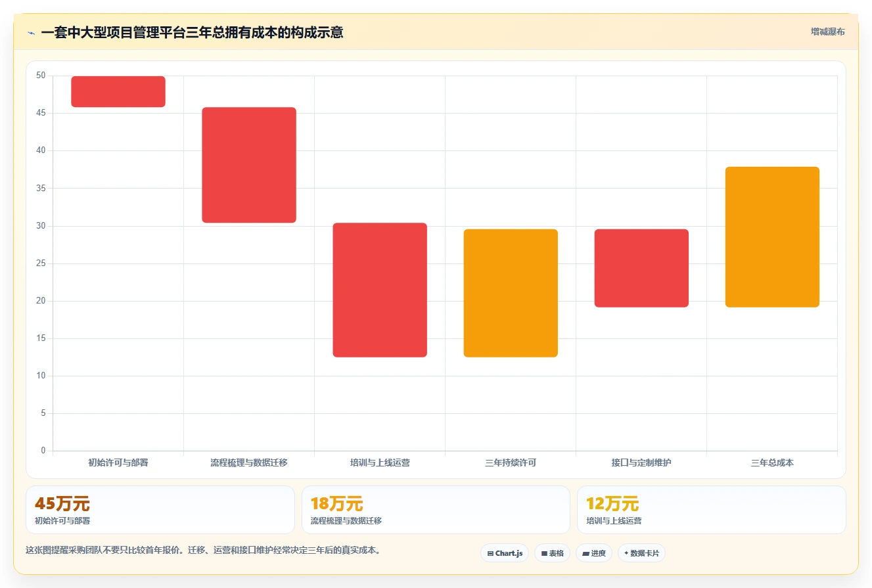The height and width of the screenshot is (588, 872).
Task: Click the orange bar for 三年持续许可
Action: click(x=511, y=293)
